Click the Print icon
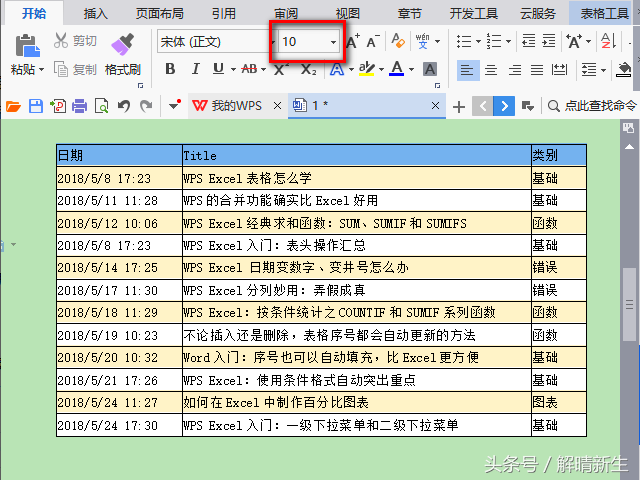Viewport: 640px width, 480px height. pyautogui.click(x=80, y=106)
